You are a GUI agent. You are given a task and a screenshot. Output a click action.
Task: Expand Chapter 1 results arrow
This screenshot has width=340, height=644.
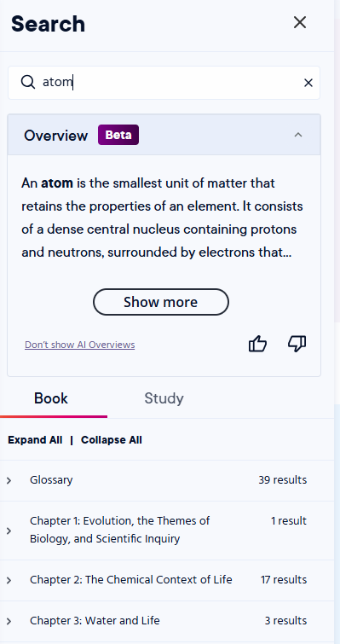[x=9, y=531]
